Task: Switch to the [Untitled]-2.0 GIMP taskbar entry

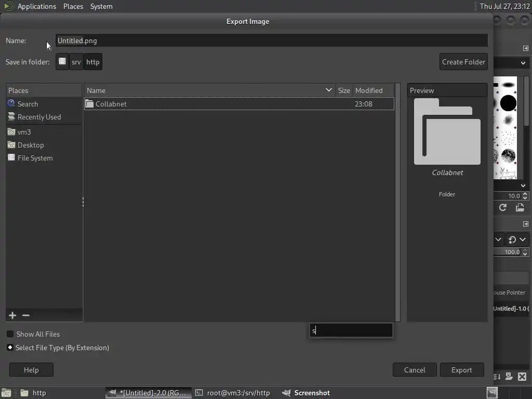Action: [148, 393]
